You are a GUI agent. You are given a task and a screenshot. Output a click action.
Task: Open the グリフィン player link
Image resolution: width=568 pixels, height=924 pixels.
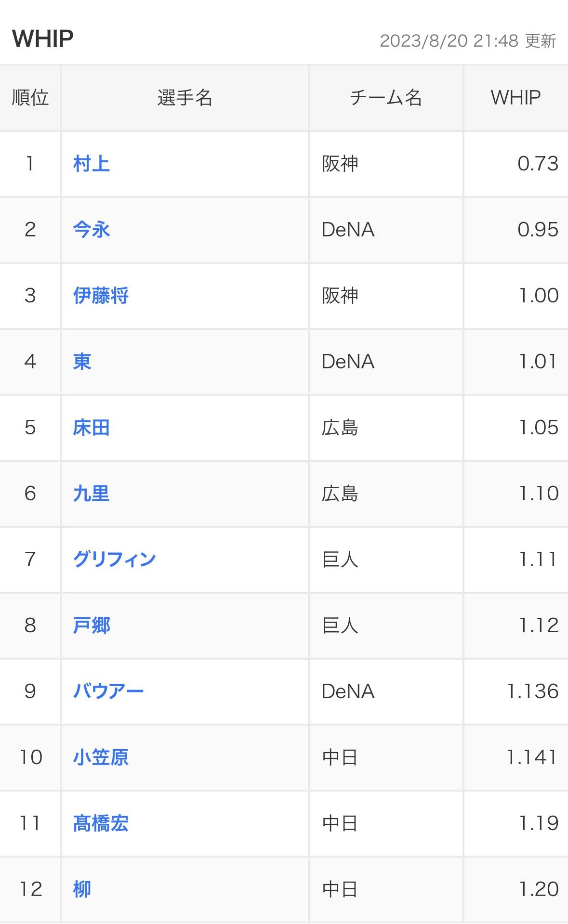pos(115,560)
